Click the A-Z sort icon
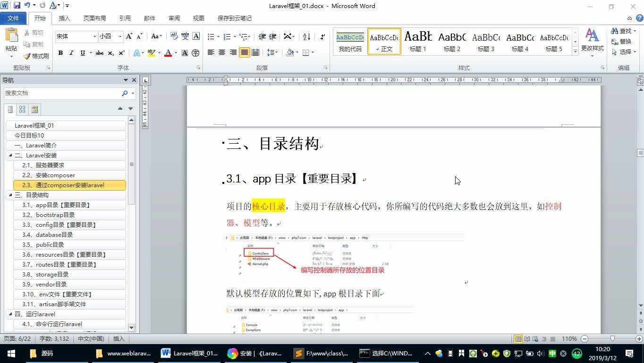The width and height of the screenshot is (644, 363). 306,36
